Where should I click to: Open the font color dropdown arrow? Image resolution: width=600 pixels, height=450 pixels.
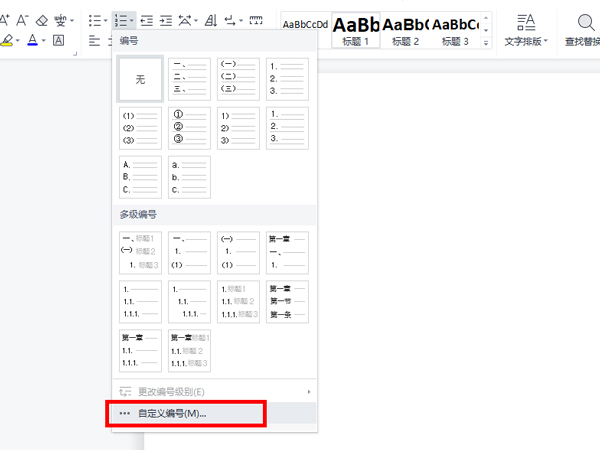[x=44, y=41]
